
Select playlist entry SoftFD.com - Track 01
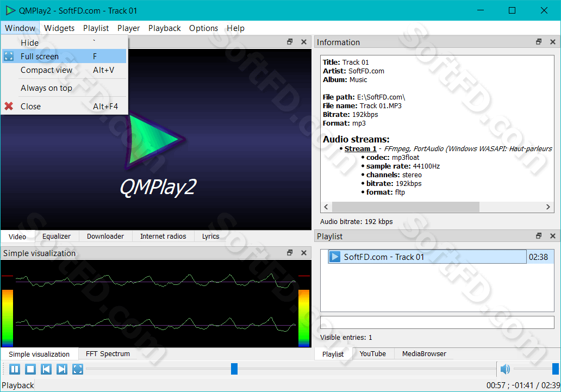(x=441, y=257)
